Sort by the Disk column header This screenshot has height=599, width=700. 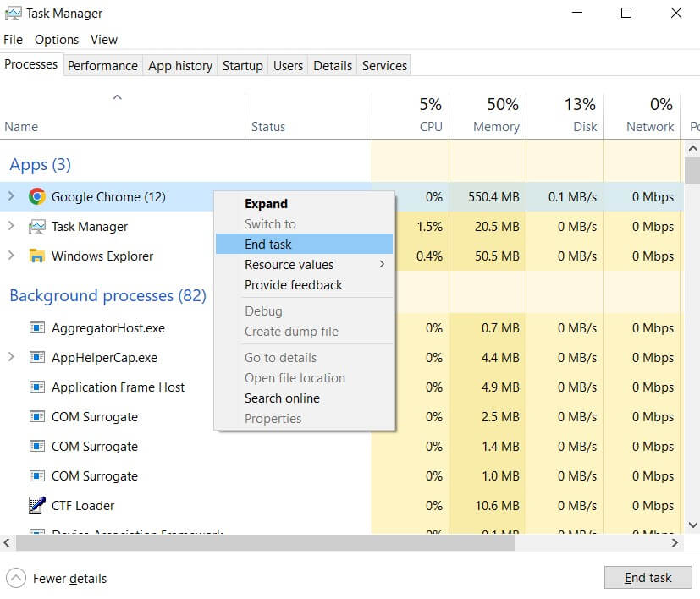coord(565,116)
